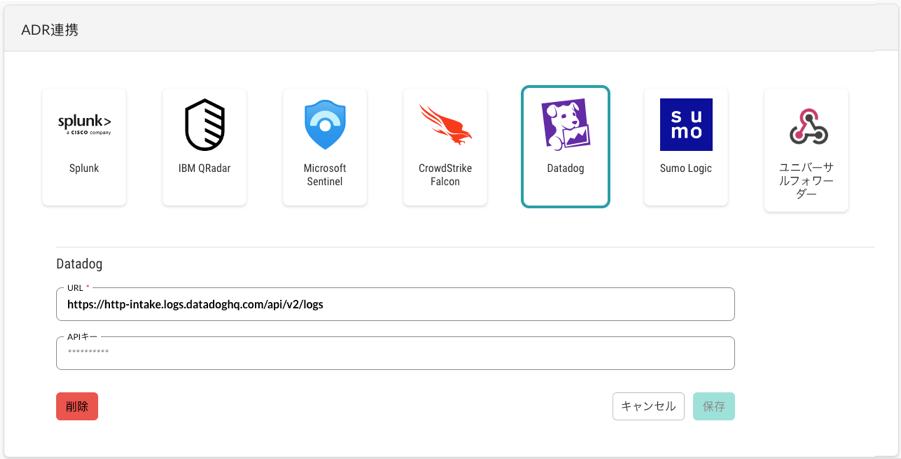The height and width of the screenshot is (459, 901).
Task: Click into the URL input field
Action: [x=395, y=304]
